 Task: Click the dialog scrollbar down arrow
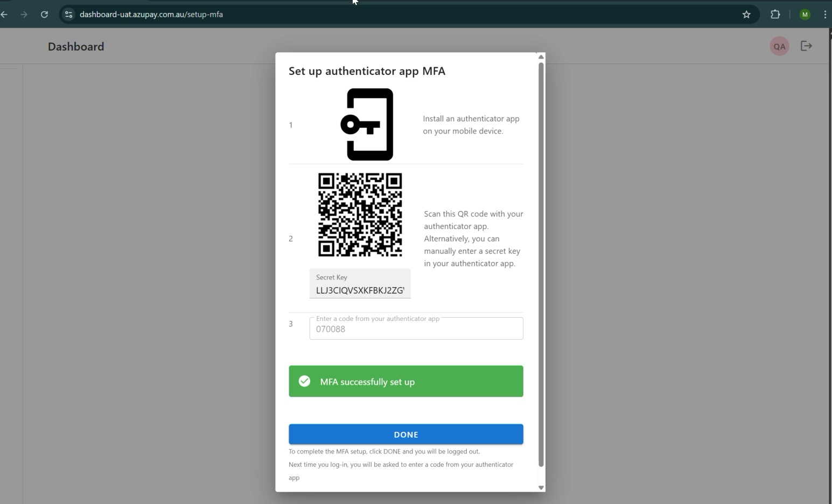pyautogui.click(x=541, y=488)
